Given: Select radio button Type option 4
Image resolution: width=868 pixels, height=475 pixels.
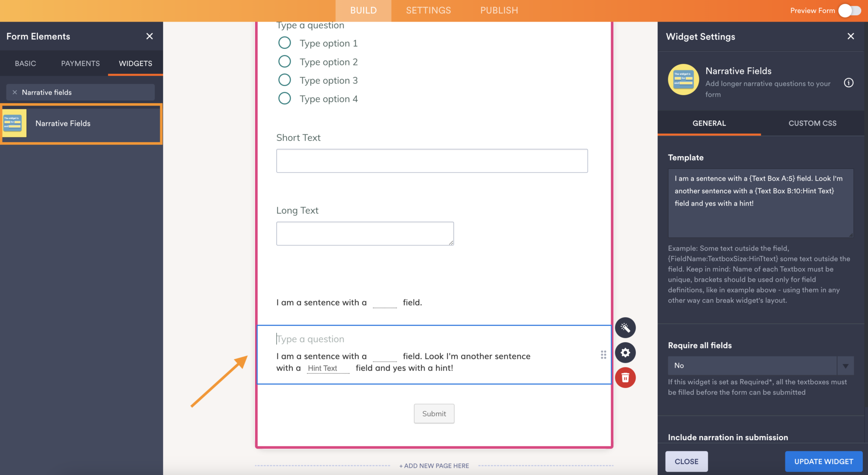Looking at the screenshot, I should pyautogui.click(x=284, y=98).
